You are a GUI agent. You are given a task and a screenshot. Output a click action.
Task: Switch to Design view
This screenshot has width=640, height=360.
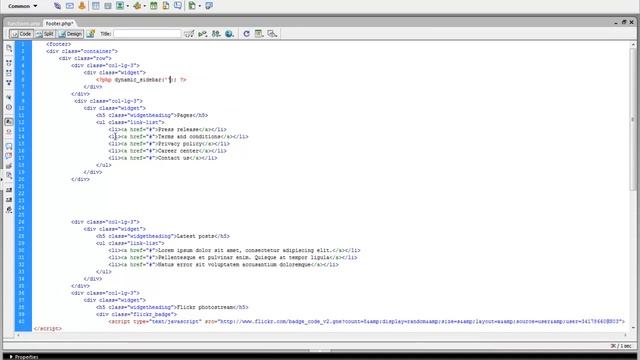pos(71,34)
